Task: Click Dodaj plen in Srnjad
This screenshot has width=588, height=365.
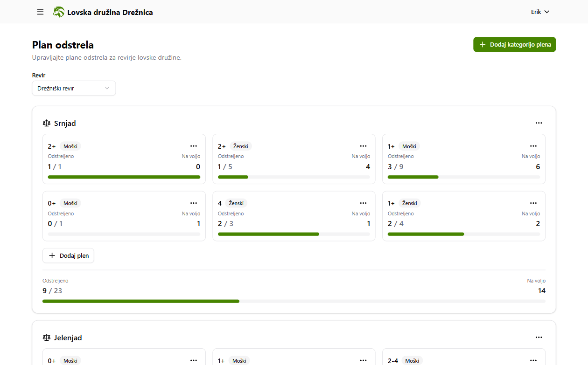Action: click(68, 255)
